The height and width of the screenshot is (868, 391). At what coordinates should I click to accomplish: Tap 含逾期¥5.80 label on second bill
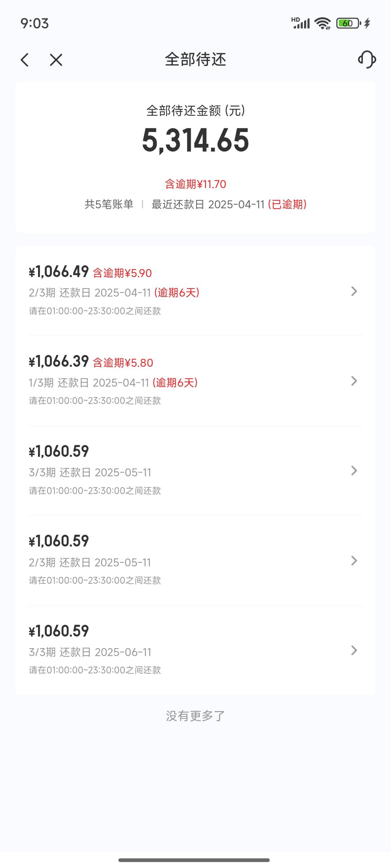[123, 363]
